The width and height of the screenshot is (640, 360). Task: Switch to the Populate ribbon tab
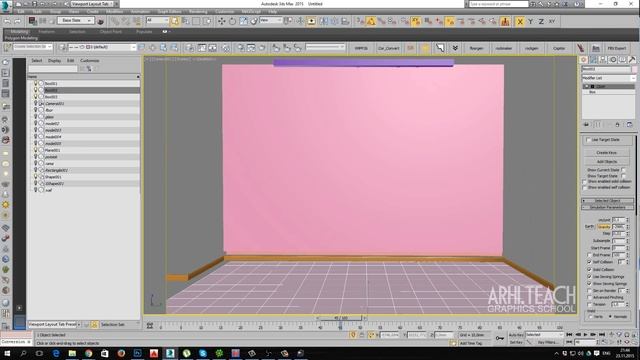tap(144, 31)
